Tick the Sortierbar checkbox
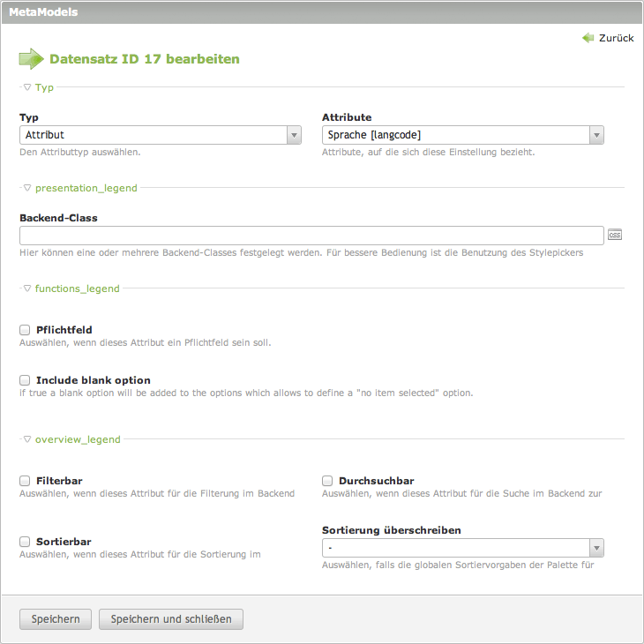The height and width of the screenshot is (644, 644). [25, 542]
